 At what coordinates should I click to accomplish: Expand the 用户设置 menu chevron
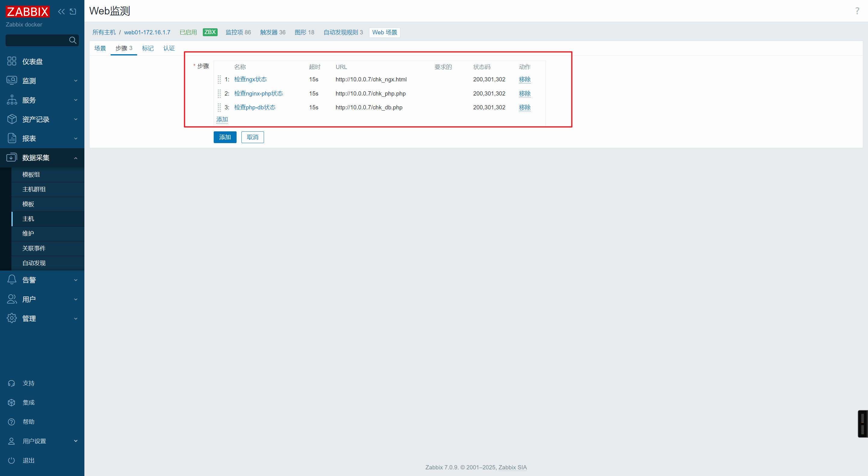76,441
